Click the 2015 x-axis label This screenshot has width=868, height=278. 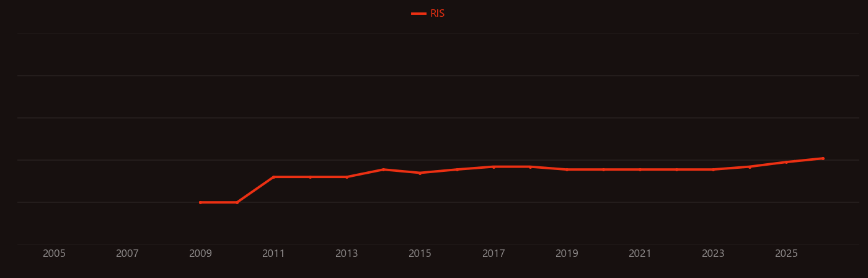tap(420, 254)
